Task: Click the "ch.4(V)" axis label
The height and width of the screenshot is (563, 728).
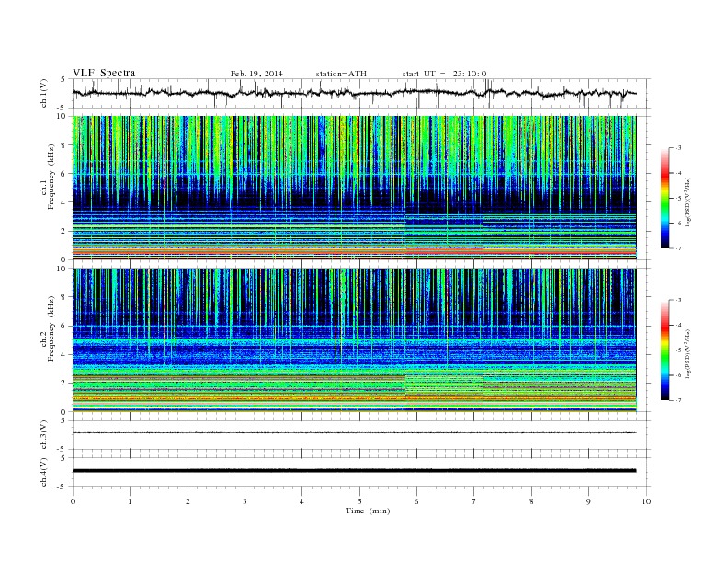Action: (44, 472)
